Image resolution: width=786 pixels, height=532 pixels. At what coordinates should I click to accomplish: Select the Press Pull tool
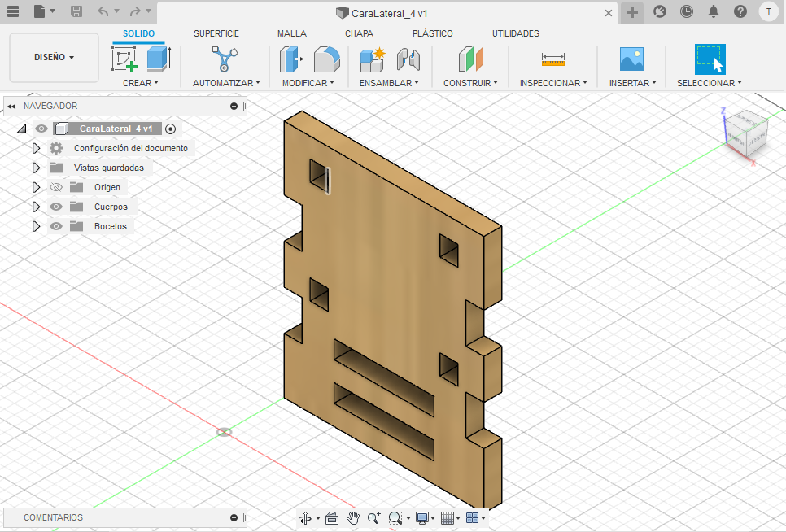pos(291,59)
